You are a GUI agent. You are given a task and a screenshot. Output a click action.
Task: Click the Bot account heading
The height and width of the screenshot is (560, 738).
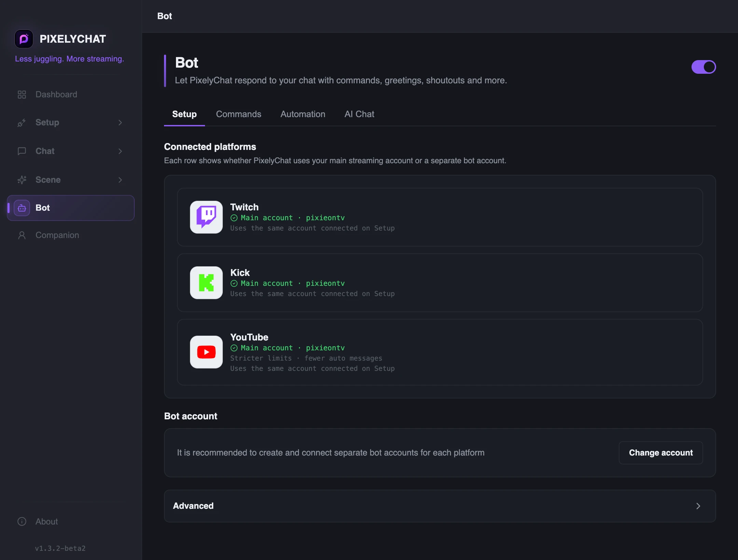[191, 416]
